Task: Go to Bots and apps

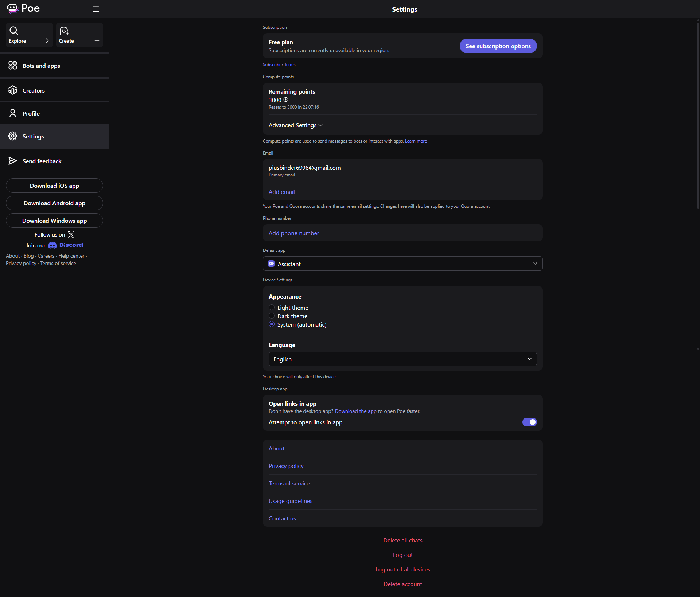Action: [x=41, y=66]
